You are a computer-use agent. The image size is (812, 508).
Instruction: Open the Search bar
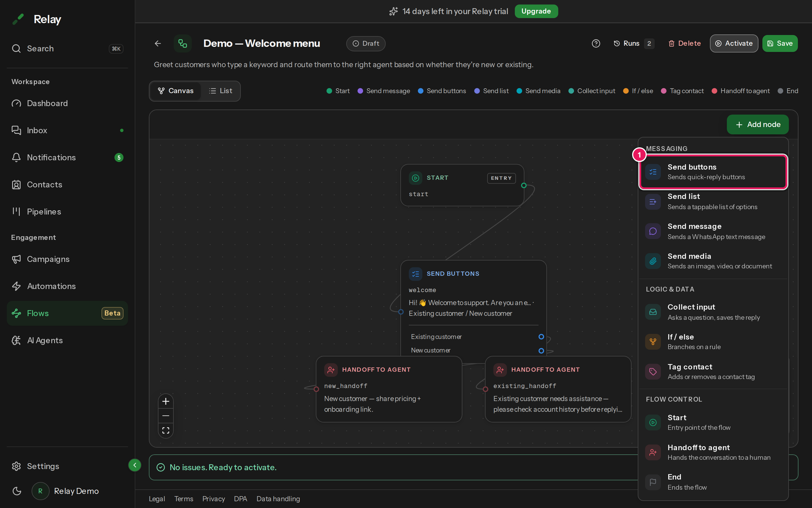(67, 48)
